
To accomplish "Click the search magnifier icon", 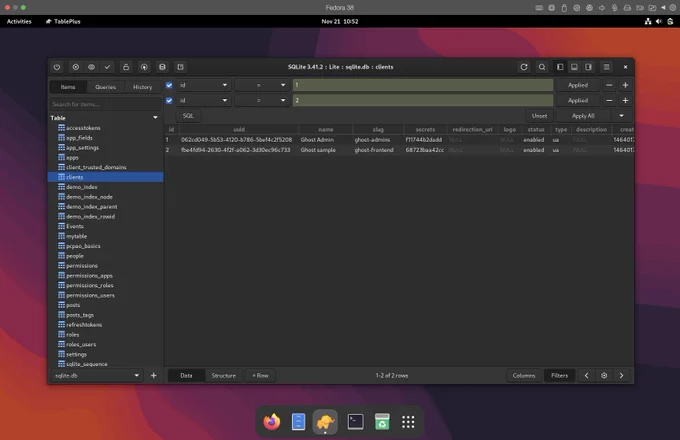I will tap(542, 67).
